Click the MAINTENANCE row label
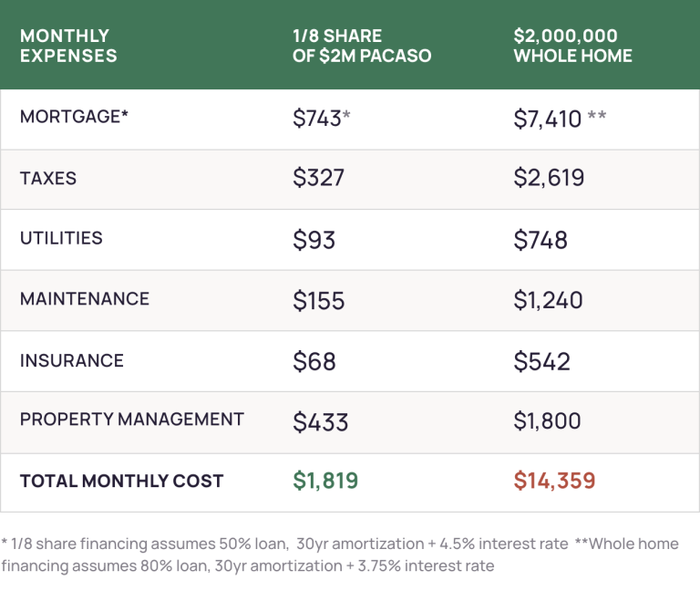 click(x=85, y=298)
